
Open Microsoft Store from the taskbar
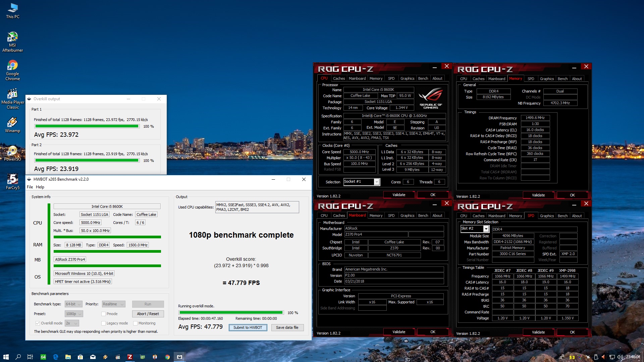pyautogui.click(x=80, y=357)
